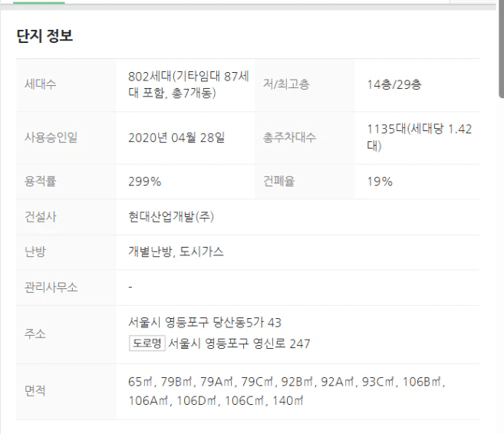
Task: Click the 도로명 badge
Action: (x=147, y=343)
